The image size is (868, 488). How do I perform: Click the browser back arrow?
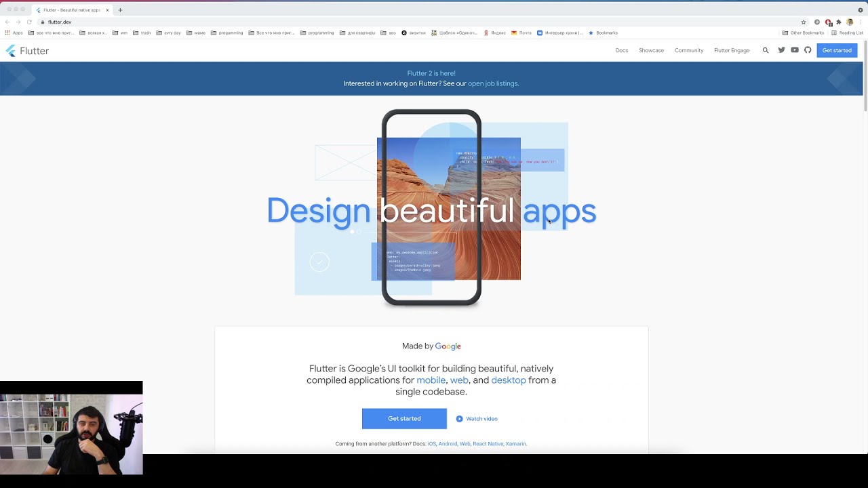(x=7, y=22)
